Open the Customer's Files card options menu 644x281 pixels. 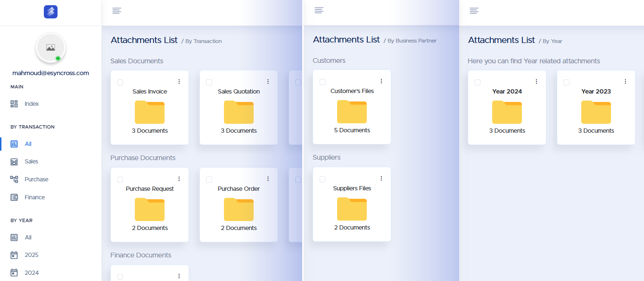point(381,81)
